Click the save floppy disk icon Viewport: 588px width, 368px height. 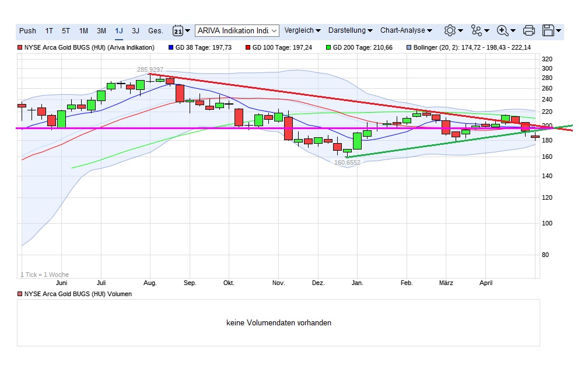[x=551, y=30]
